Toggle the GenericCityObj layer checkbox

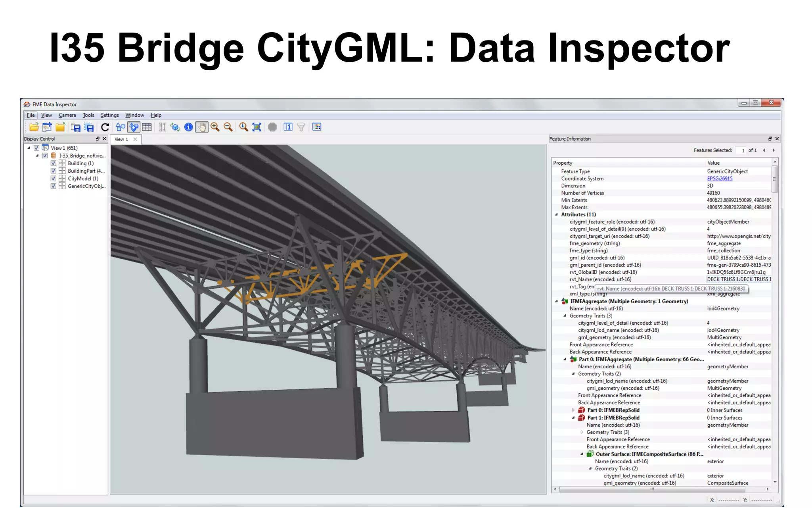coord(54,186)
